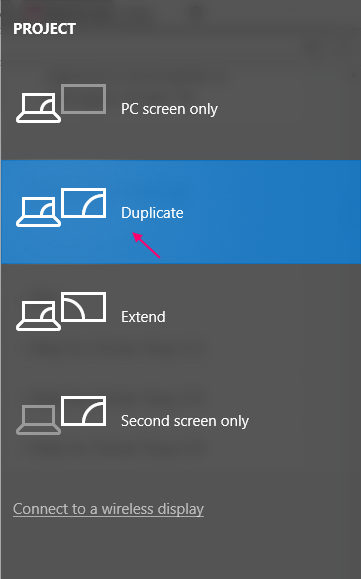
Task: Click the greyed monitor icon beside PC screen only
Action: (x=83, y=99)
